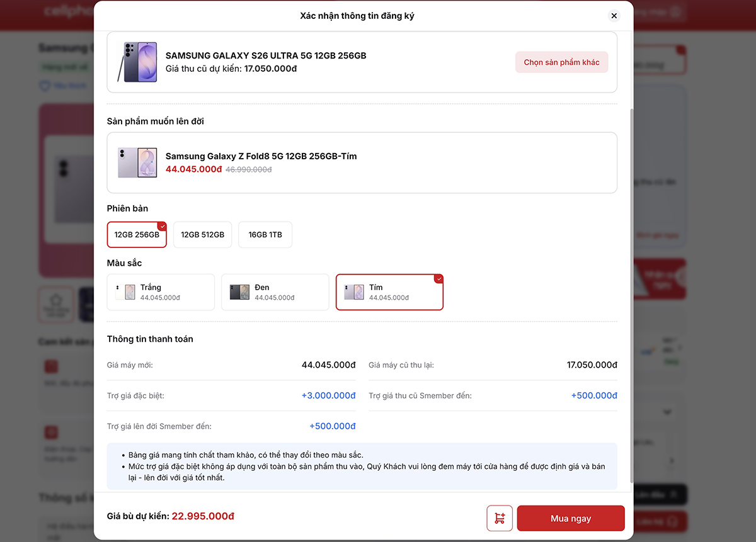Select the 16GB 1TB version
756x542 pixels.
265,235
